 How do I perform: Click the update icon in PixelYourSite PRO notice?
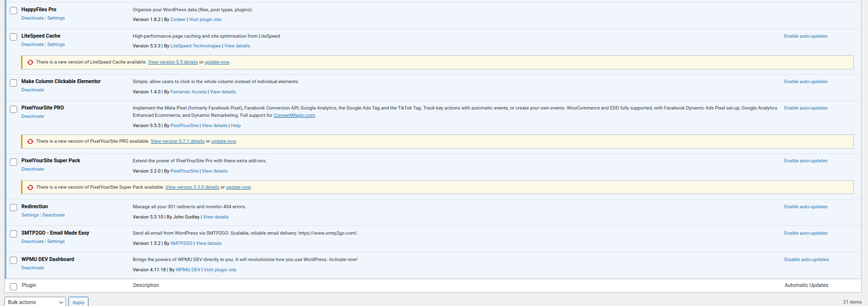(x=30, y=141)
